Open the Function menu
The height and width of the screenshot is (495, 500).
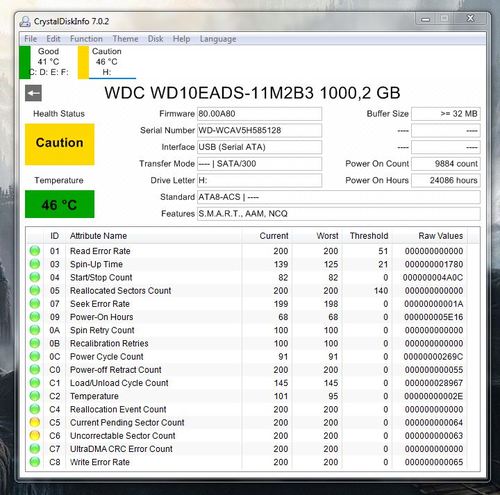click(x=86, y=39)
